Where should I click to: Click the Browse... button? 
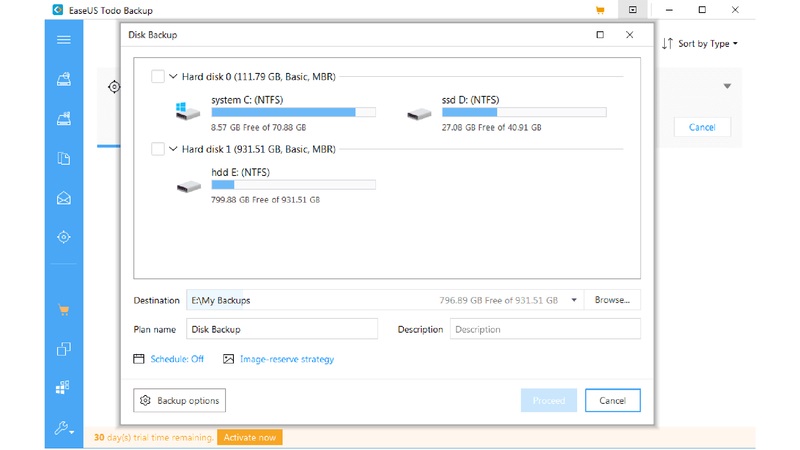pyautogui.click(x=612, y=300)
